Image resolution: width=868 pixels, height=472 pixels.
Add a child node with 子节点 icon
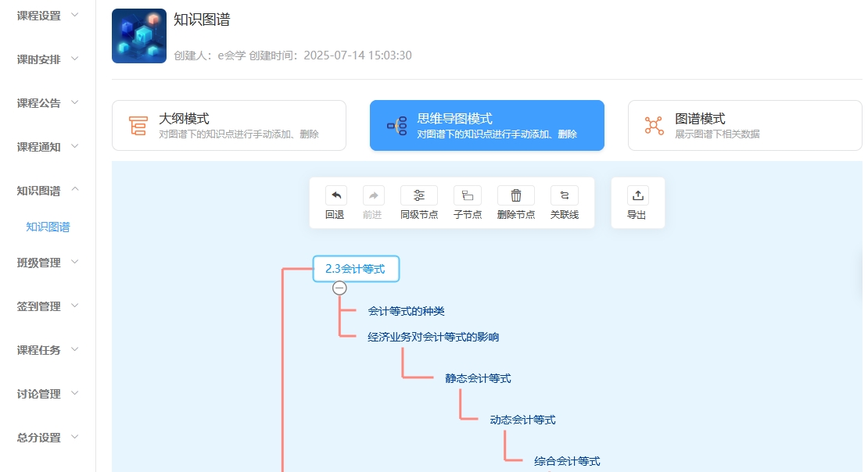coord(468,195)
